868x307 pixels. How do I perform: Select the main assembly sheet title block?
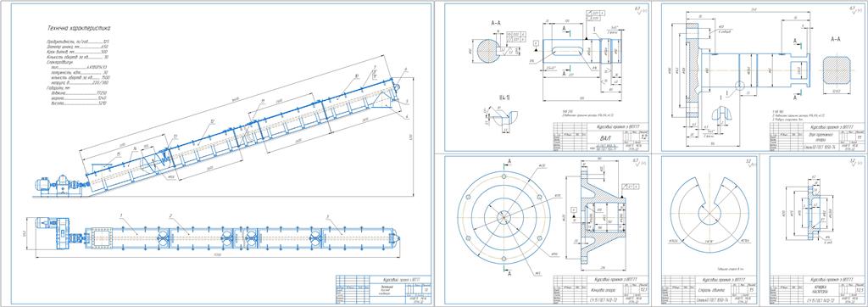coord(381,288)
